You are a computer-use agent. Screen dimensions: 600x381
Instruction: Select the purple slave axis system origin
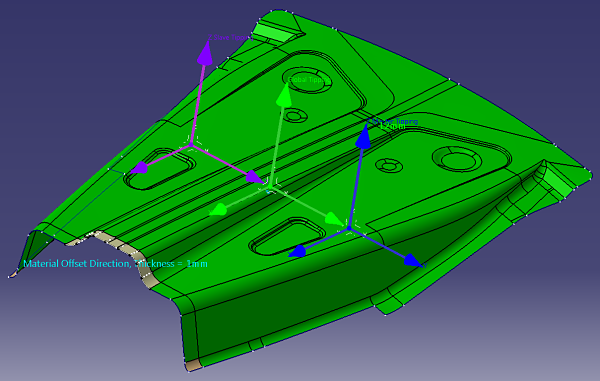[x=191, y=145]
